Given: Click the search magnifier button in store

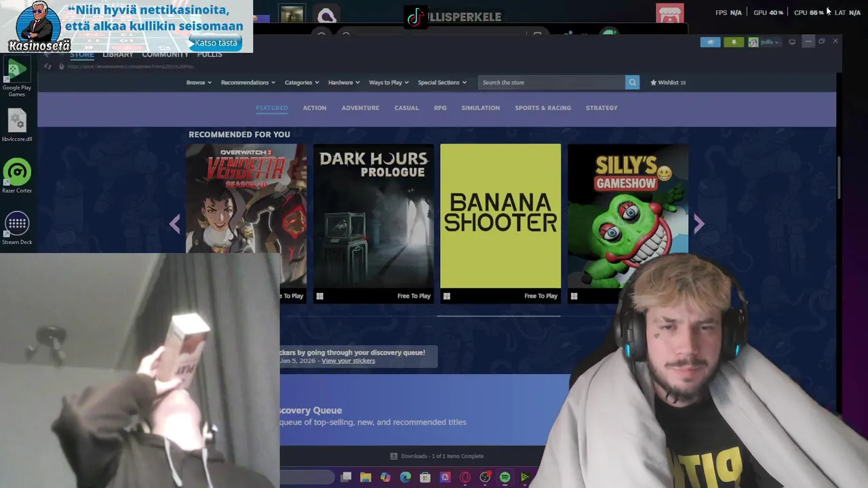Looking at the screenshot, I should [632, 82].
